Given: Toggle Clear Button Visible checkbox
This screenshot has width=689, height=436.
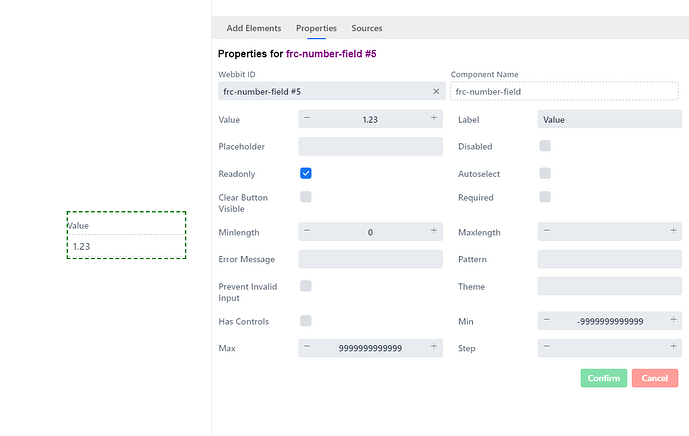Looking at the screenshot, I should click(306, 197).
